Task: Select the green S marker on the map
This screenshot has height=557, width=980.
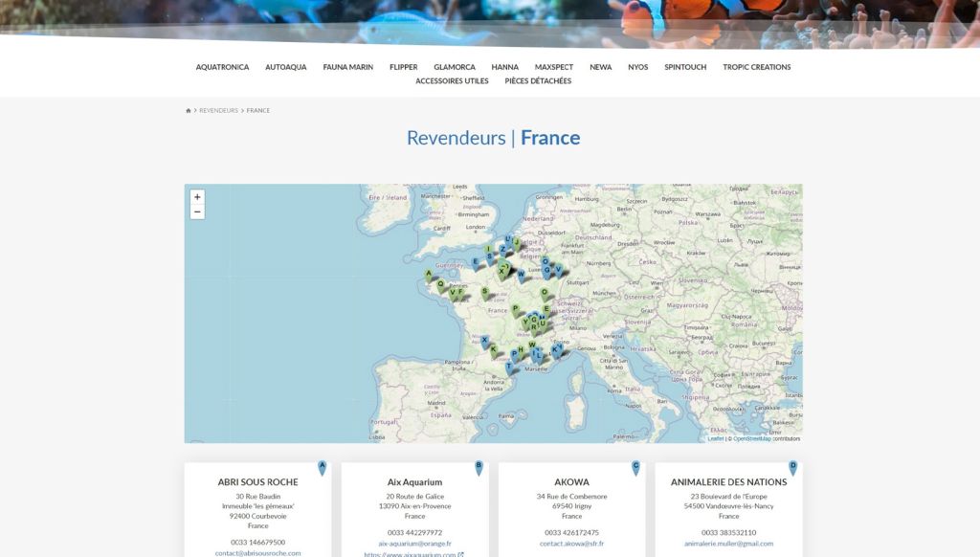Action: point(484,293)
